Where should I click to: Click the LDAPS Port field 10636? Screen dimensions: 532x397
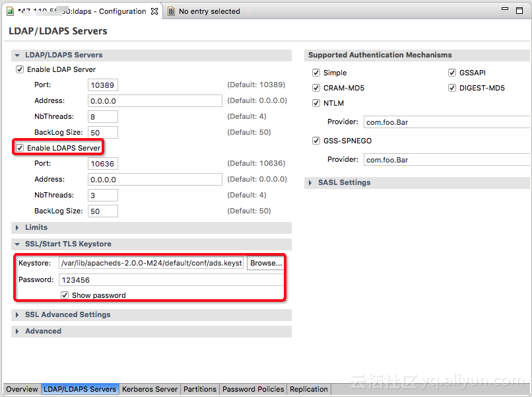[x=103, y=164]
